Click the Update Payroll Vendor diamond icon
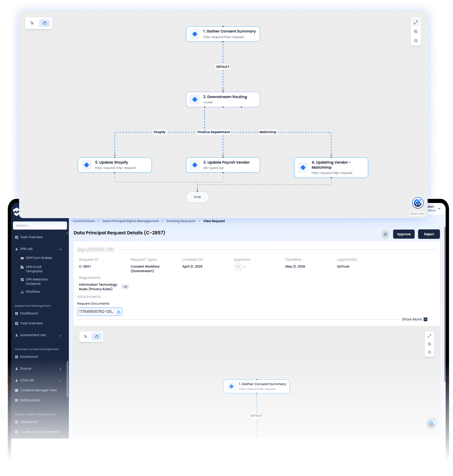This screenshot has width=453, height=476. coord(195,165)
